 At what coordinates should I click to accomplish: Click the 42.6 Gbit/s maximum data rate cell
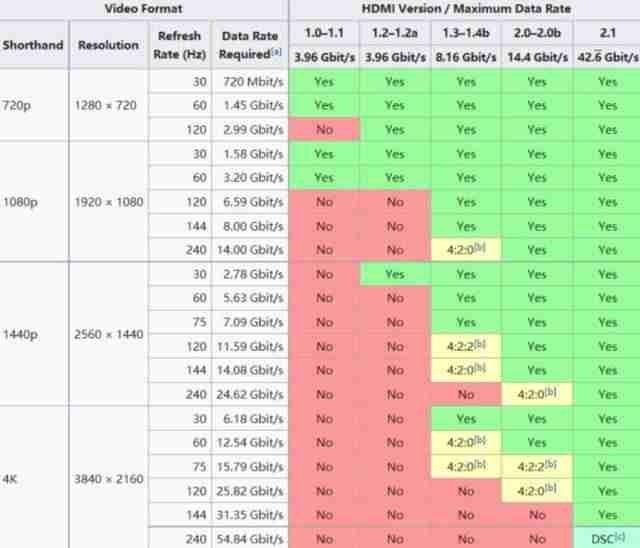[607, 58]
